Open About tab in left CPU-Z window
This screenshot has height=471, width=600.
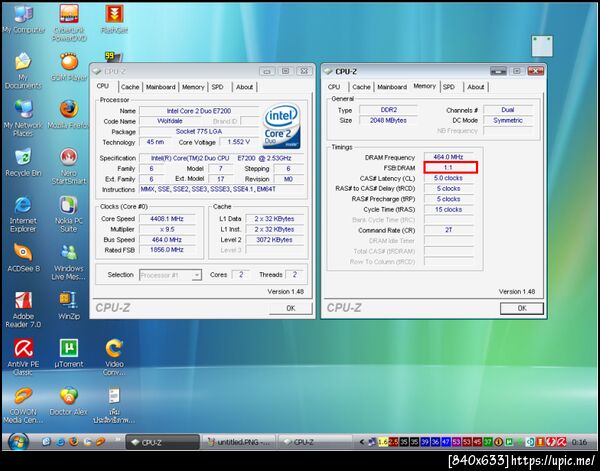click(x=244, y=87)
